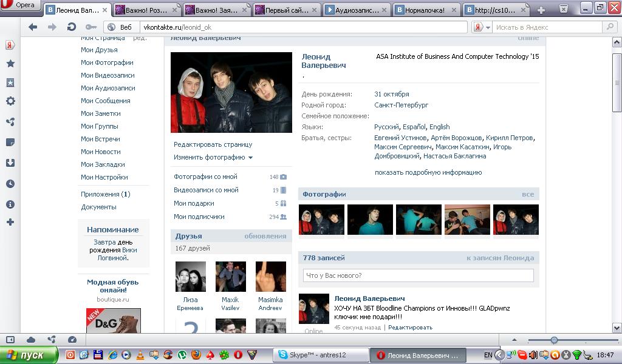
Task: Open the Yandex search engine dropdown
Action: 482,27
